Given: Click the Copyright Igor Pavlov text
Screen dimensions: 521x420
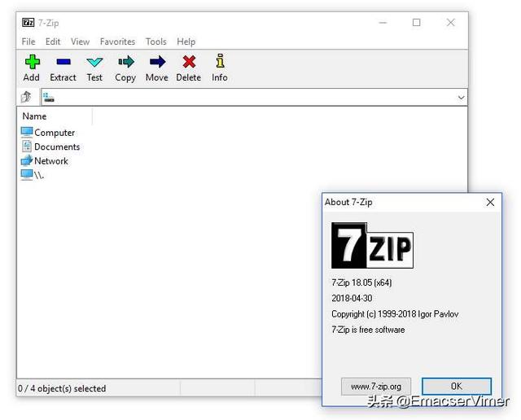Looking at the screenshot, I should tap(395, 314).
